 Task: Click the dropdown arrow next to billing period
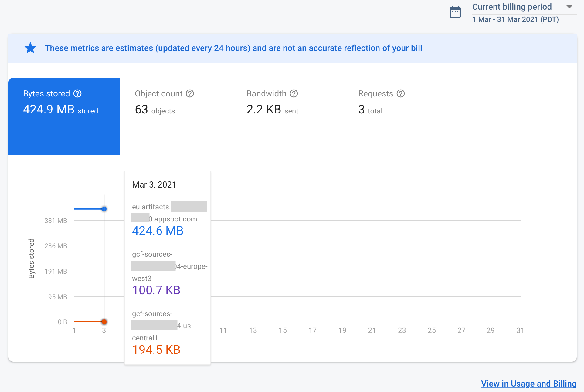[569, 7]
